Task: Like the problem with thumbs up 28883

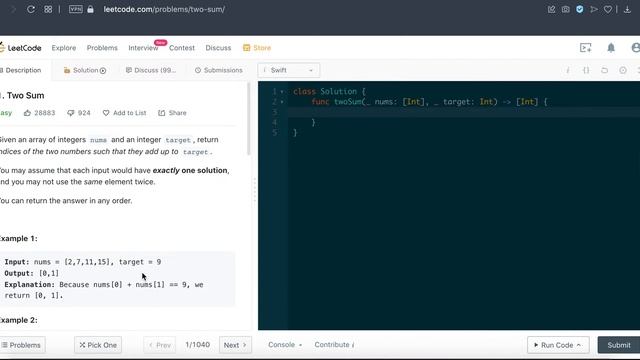Action: pos(39,113)
